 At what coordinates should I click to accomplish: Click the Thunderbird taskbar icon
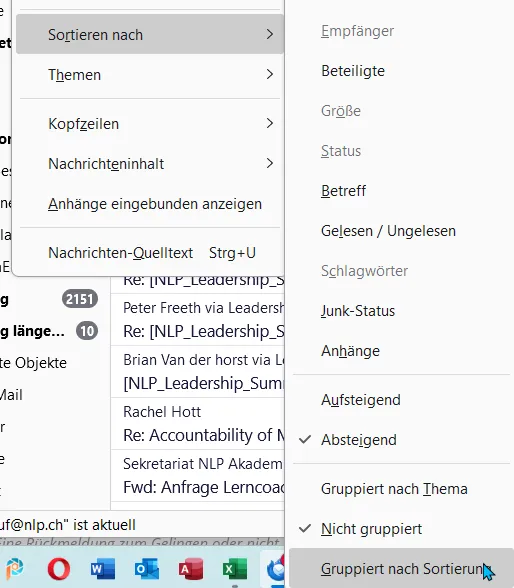[x=275, y=569]
